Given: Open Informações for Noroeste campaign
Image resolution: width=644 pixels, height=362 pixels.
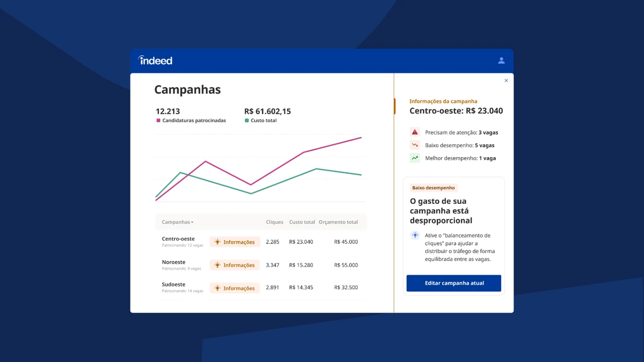Looking at the screenshot, I should [235, 265].
